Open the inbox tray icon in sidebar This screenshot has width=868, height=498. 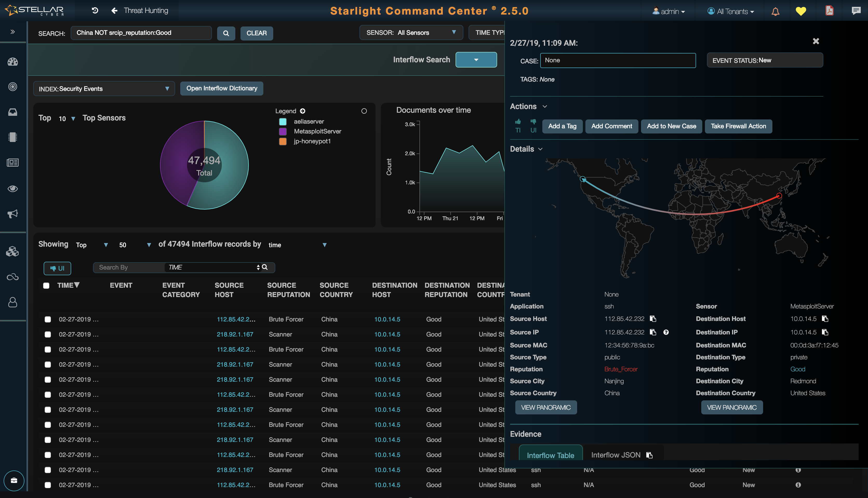click(x=13, y=112)
